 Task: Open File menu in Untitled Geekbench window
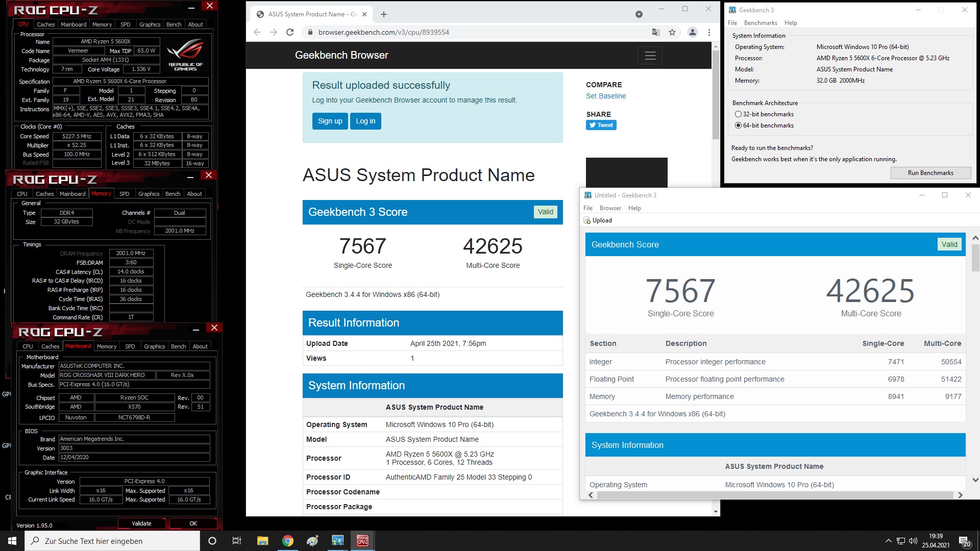coord(588,208)
